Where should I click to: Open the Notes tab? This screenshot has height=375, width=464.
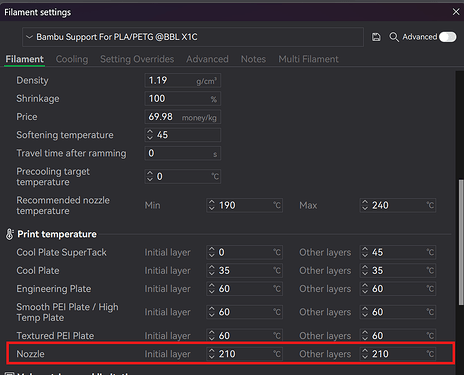(253, 59)
